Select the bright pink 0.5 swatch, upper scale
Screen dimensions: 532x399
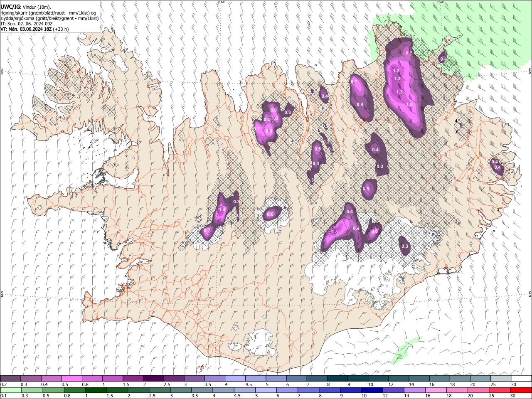[x=71, y=379]
